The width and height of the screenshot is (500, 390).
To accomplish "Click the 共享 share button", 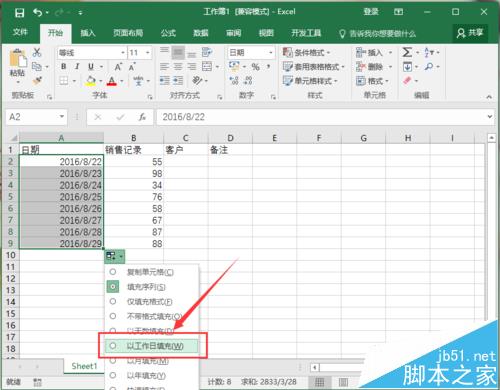I will click(x=470, y=33).
